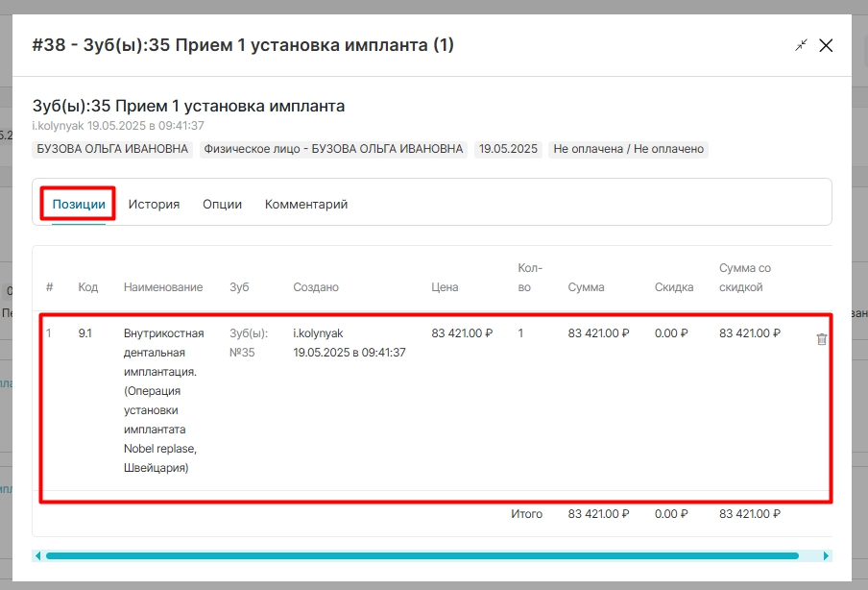Delete position 9.1 with trash icon

tap(822, 339)
